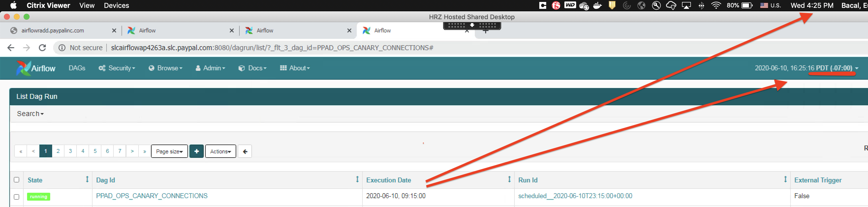
Task: Go to page 5 of DAG runs
Action: [x=95, y=151]
